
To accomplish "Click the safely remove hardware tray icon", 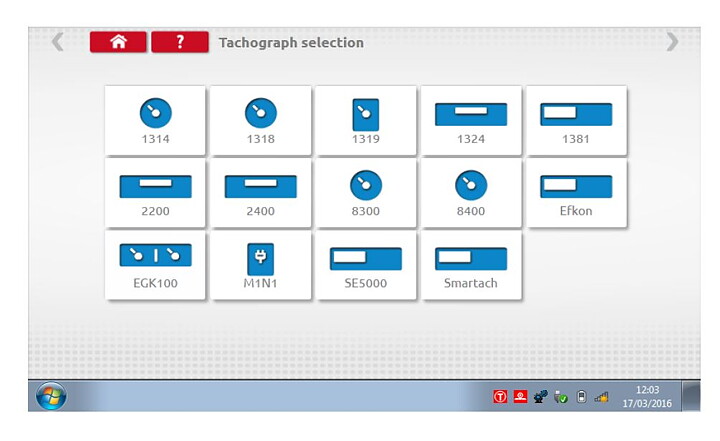I will [561, 396].
